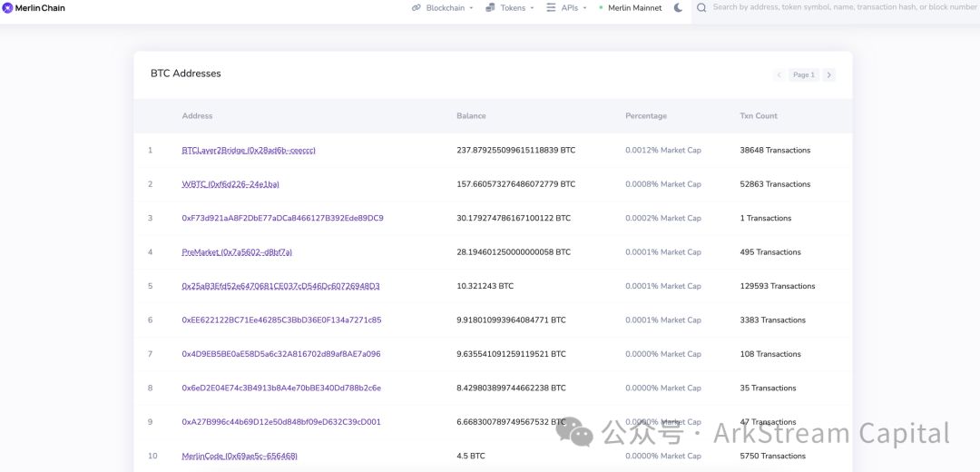The image size is (980, 472).
Task: Click 35 Transactions count
Action: 769,388
